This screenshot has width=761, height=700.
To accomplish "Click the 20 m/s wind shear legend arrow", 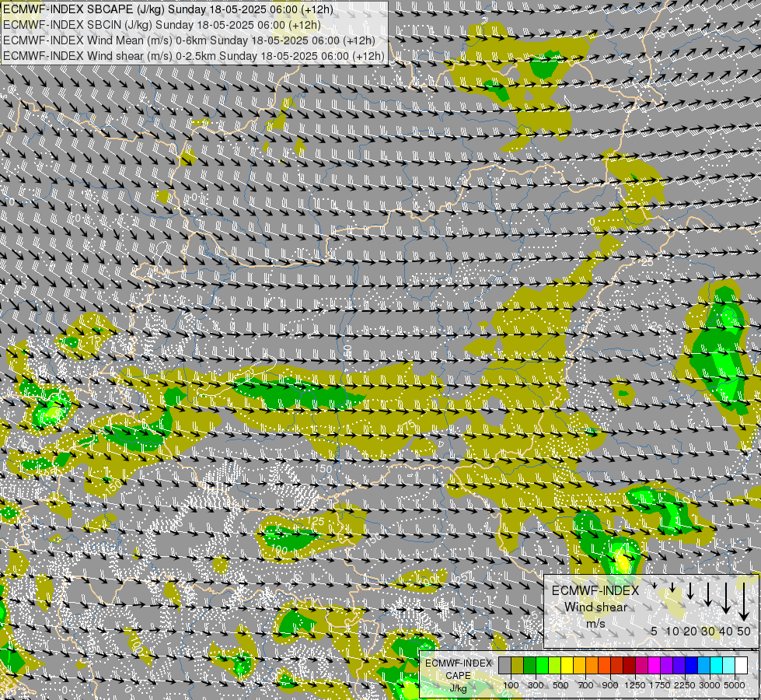I will coord(690,590).
